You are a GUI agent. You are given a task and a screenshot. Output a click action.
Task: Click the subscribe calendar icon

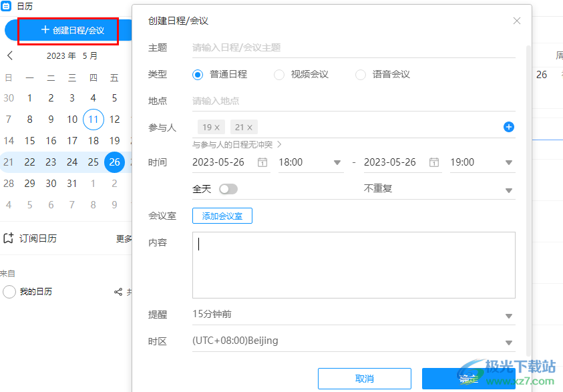click(x=9, y=238)
